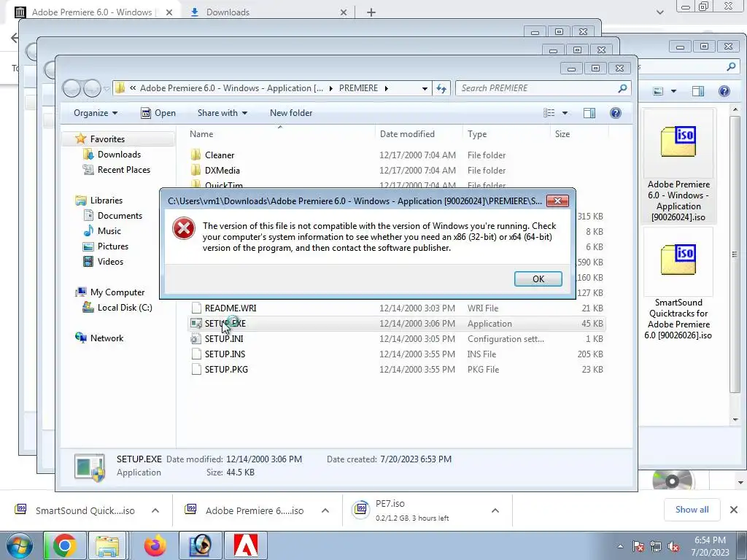The image size is (747, 560).
Task: Open the Organize menu
Action: 96,113
